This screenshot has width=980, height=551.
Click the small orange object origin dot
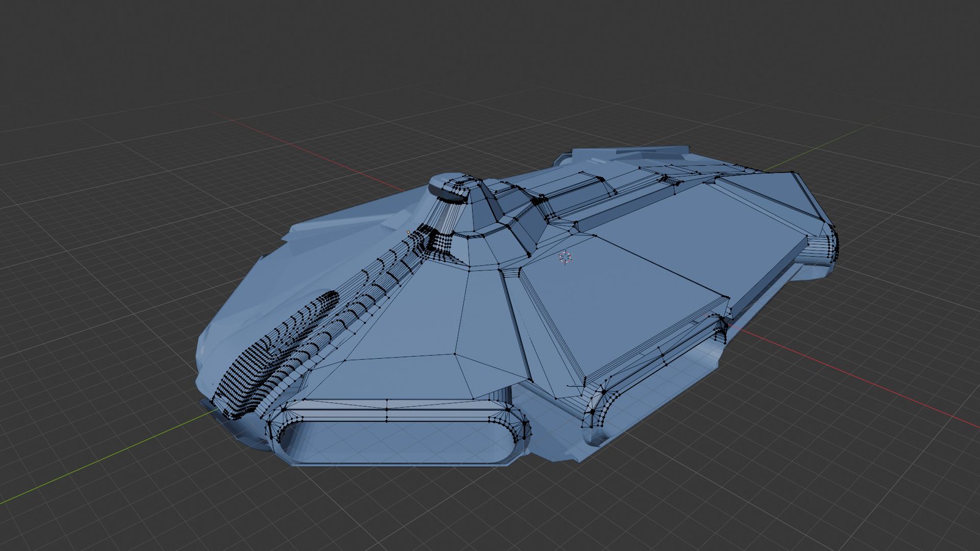(409, 232)
